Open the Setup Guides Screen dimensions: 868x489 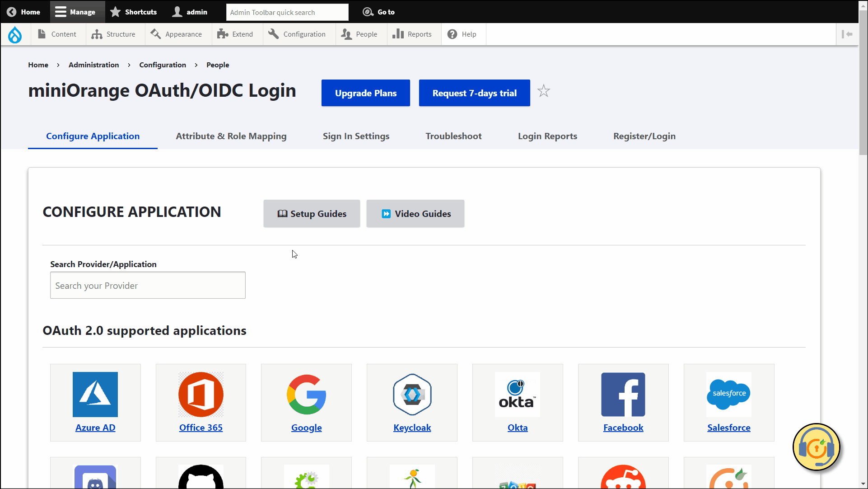pyautogui.click(x=312, y=213)
